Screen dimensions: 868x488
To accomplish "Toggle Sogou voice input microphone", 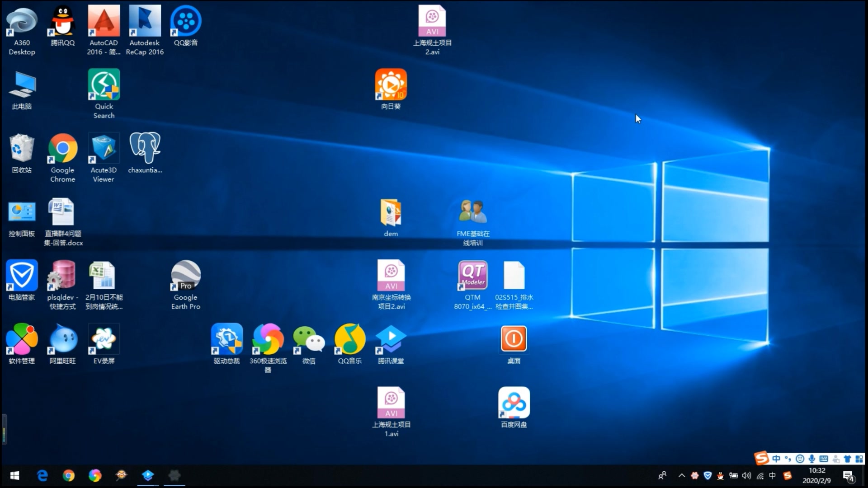I will pyautogui.click(x=812, y=459).
